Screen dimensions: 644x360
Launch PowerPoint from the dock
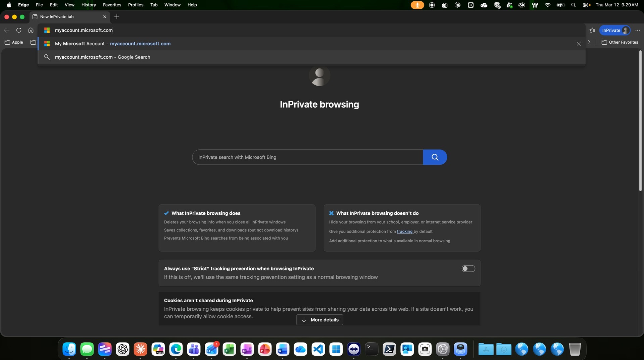265,349
